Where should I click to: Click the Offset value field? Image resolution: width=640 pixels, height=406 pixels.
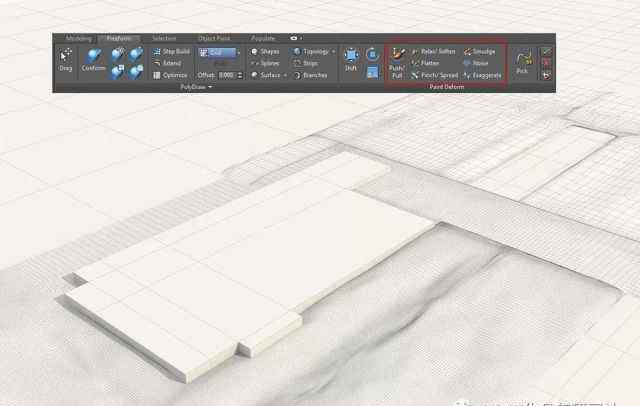tap(227, 75)
